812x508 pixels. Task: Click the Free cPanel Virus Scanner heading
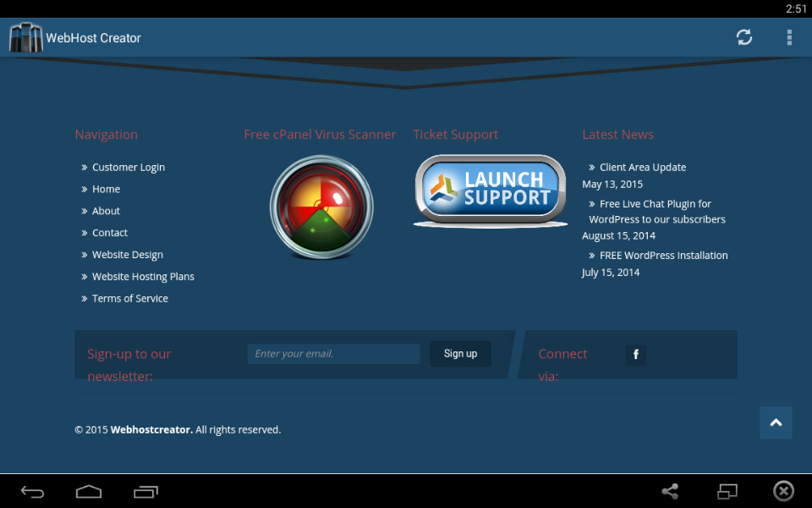point(320,135)
